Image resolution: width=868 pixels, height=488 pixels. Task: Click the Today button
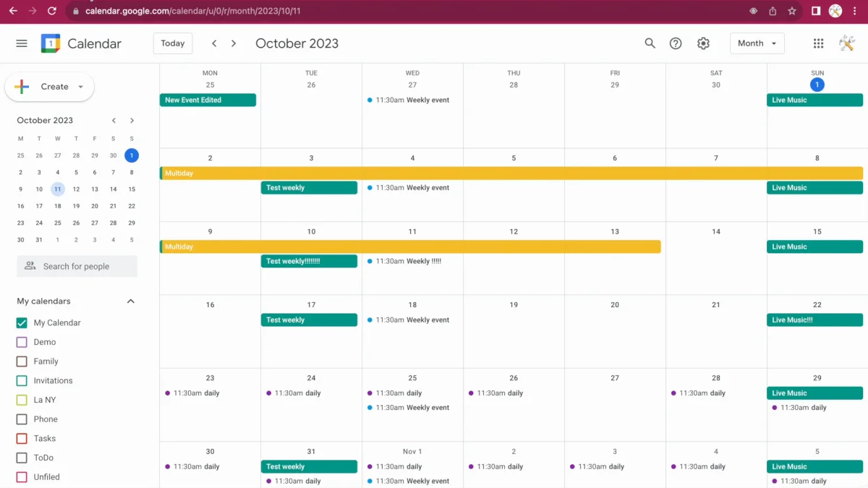pos(173,43)
